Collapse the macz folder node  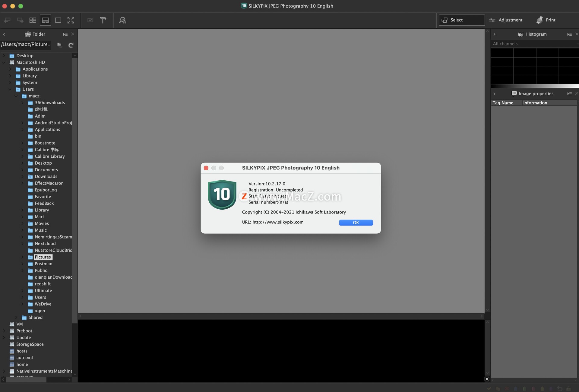coord(16,96)
